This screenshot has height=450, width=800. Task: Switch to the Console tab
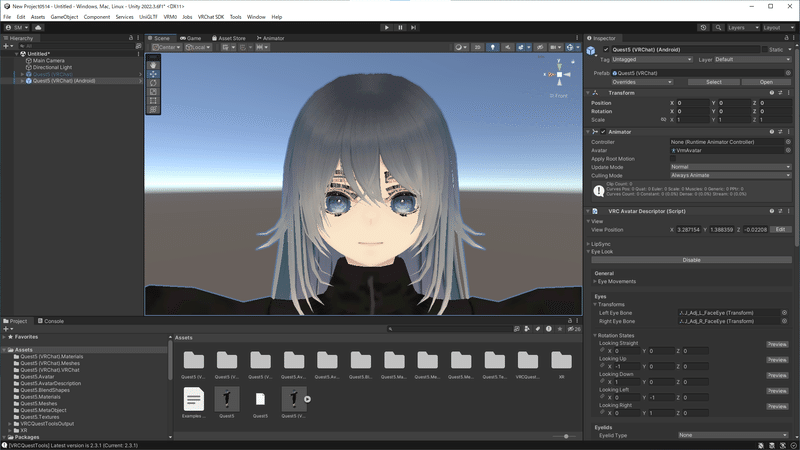coord(51,321)
